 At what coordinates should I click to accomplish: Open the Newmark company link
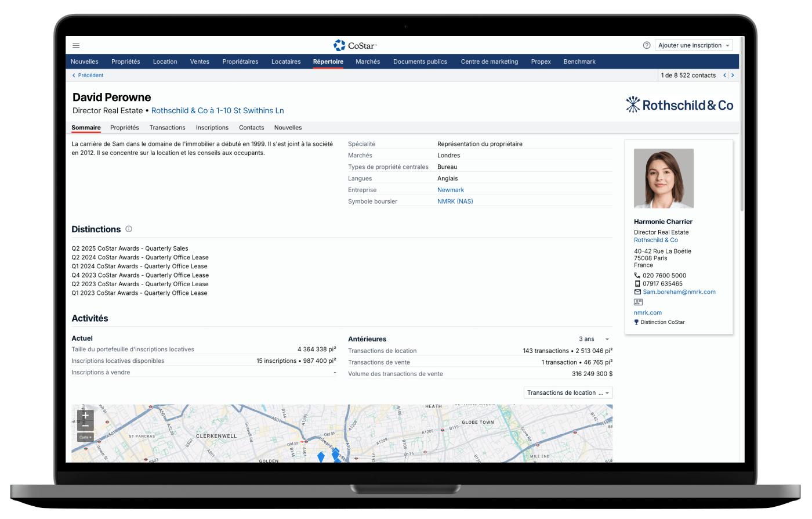click(x=451, y=190)
